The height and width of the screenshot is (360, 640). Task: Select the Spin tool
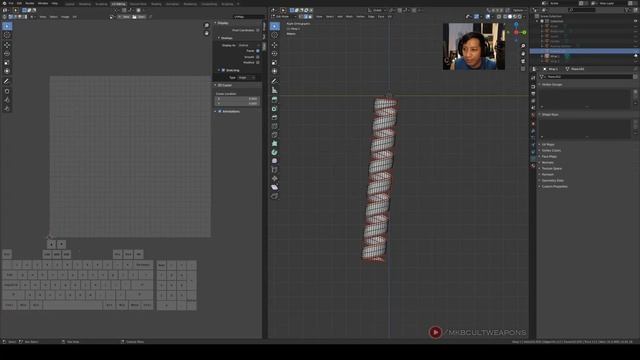275,152
